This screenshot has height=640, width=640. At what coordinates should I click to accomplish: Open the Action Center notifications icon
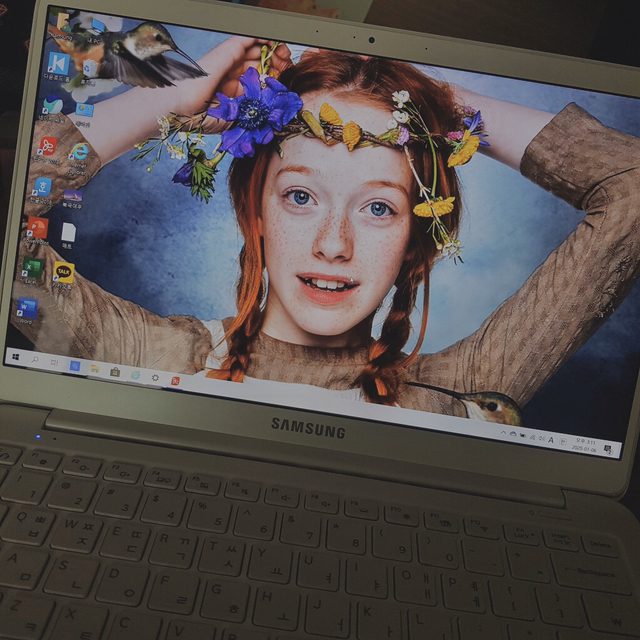[608, 449]
